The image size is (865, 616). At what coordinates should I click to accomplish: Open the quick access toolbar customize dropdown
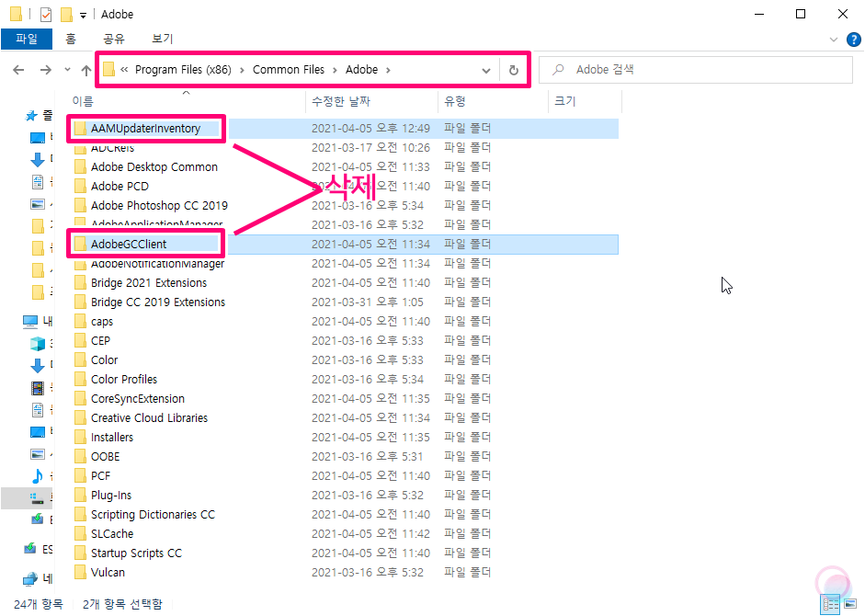pyautogui.click(x=83, y=15)
